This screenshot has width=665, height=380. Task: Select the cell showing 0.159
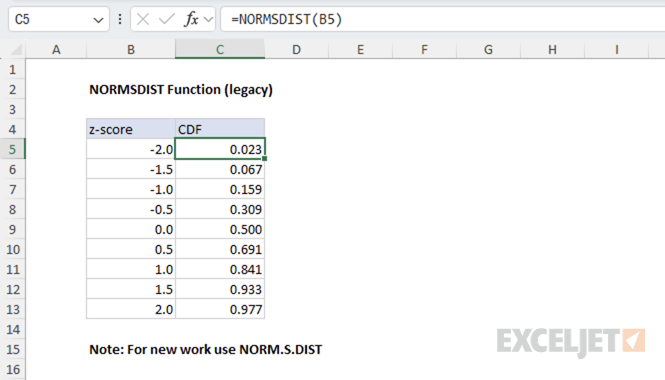(x=220, y=189)
